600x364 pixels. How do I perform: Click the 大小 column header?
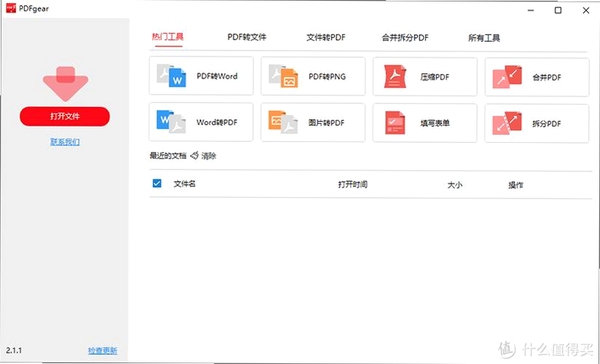pos(455,185)
